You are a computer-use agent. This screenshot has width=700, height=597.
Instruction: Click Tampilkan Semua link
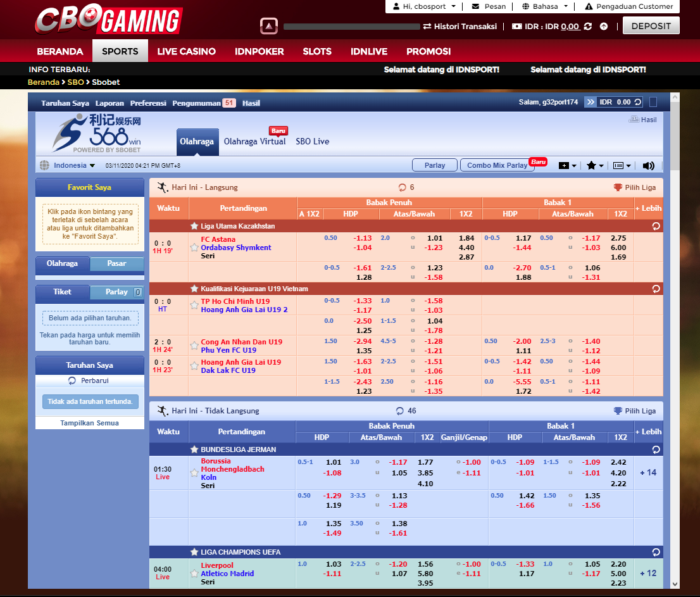tap(90, 423)
